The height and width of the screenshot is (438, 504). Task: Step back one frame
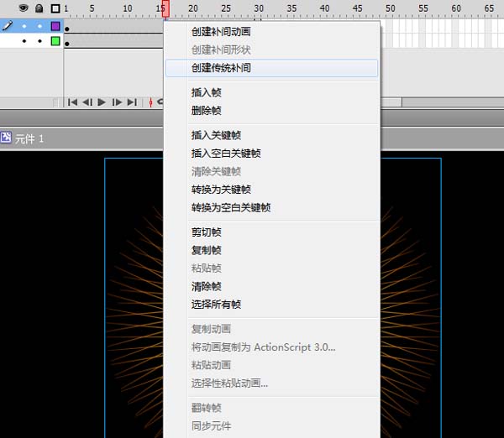[87, 102]
